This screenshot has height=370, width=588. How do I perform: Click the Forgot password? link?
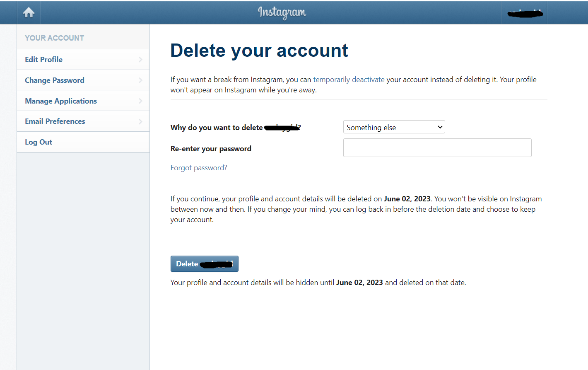[x=199, y=168]
